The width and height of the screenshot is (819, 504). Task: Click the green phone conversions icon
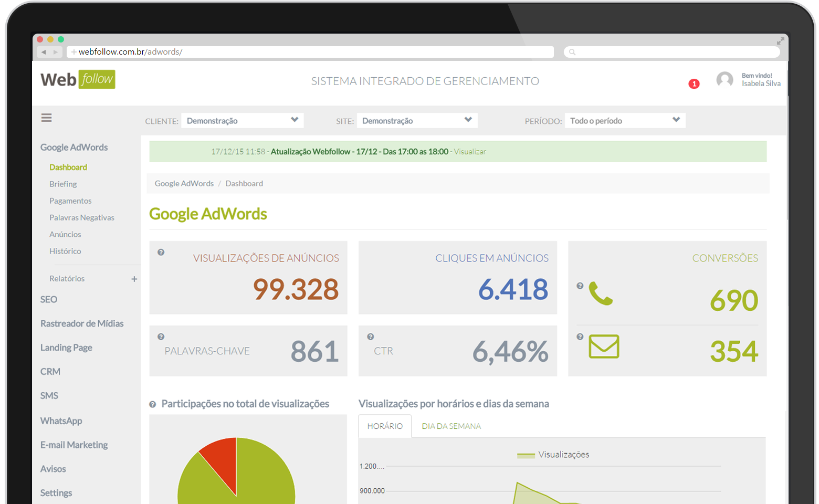pyautogui.click(x=601, y=293)
